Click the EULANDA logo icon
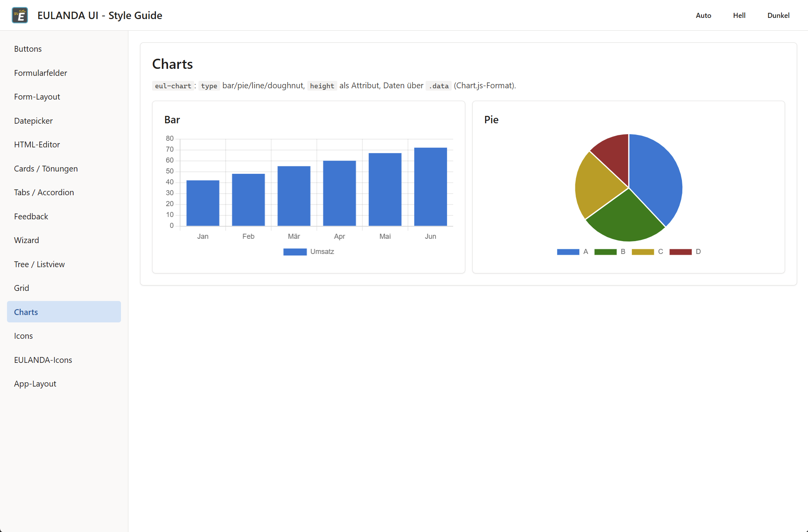The image size is (808, 532). click(x=20, y=15)
